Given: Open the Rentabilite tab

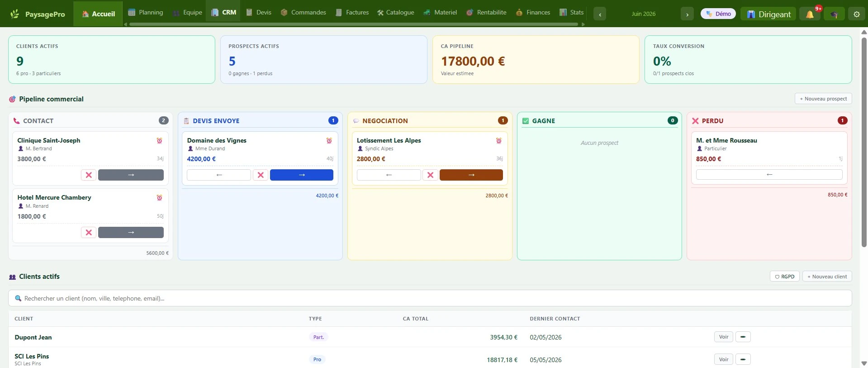Looking at the screenshot, I should pos(486,12).
